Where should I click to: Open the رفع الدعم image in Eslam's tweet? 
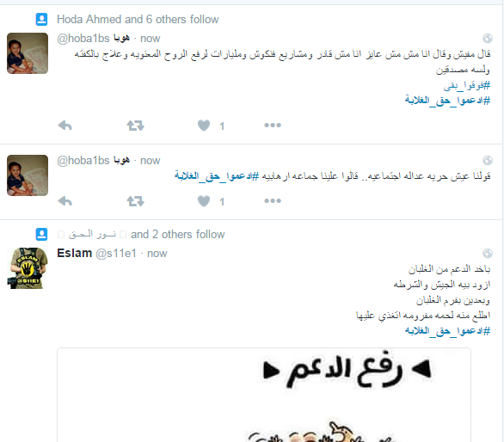(x=264, y=395)
